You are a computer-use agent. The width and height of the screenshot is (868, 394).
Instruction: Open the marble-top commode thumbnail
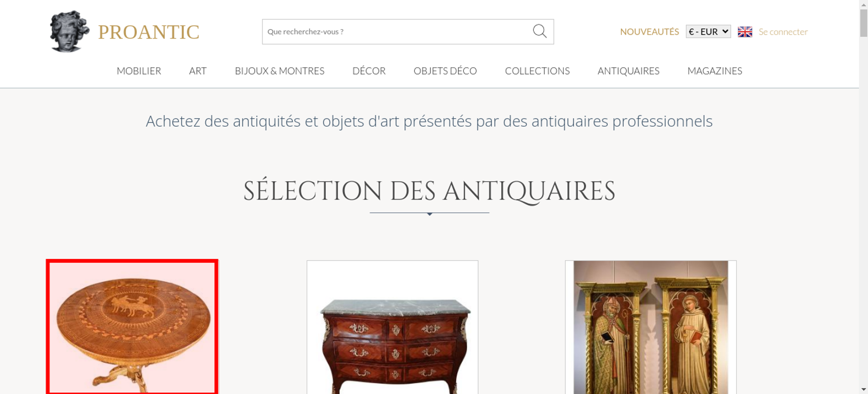pos(392,327)
